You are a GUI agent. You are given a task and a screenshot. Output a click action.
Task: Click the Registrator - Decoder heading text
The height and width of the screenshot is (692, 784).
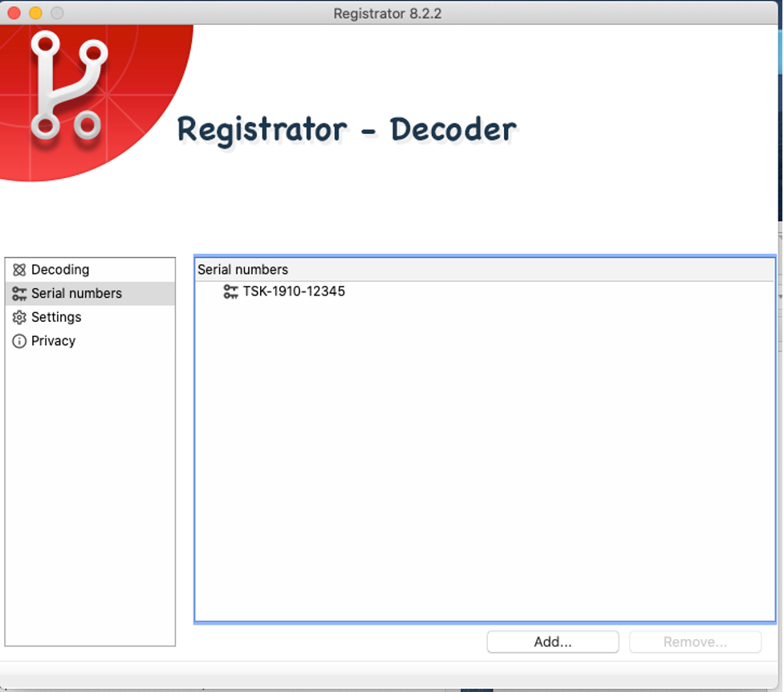coord(348,127)
